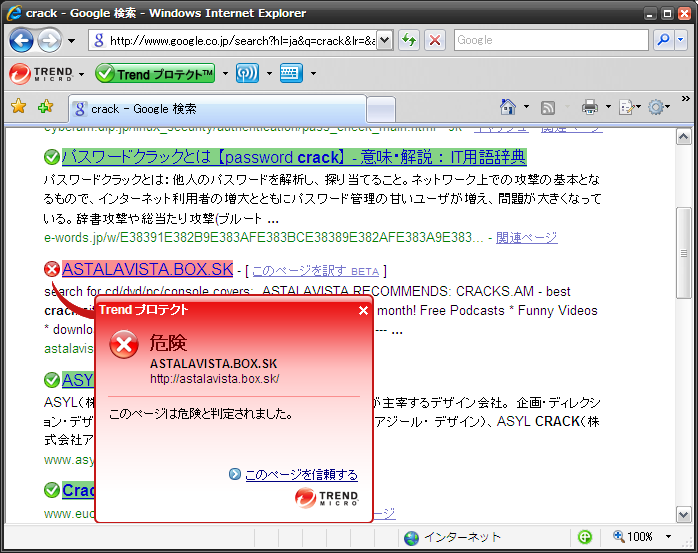Open search provider options dropdown
Viewport: 698px width, 553px height.
tap(681, 40)
